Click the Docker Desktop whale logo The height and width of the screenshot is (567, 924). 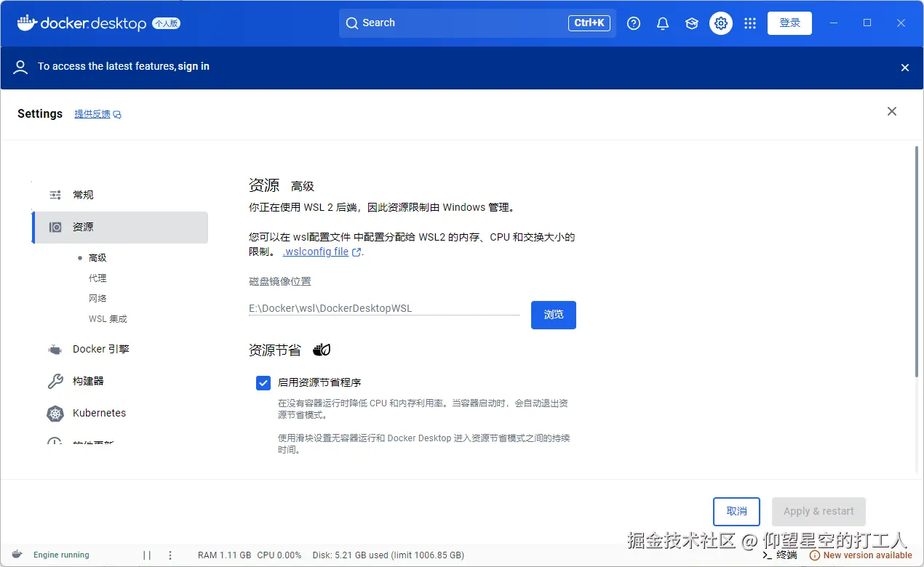pos(27,23)
